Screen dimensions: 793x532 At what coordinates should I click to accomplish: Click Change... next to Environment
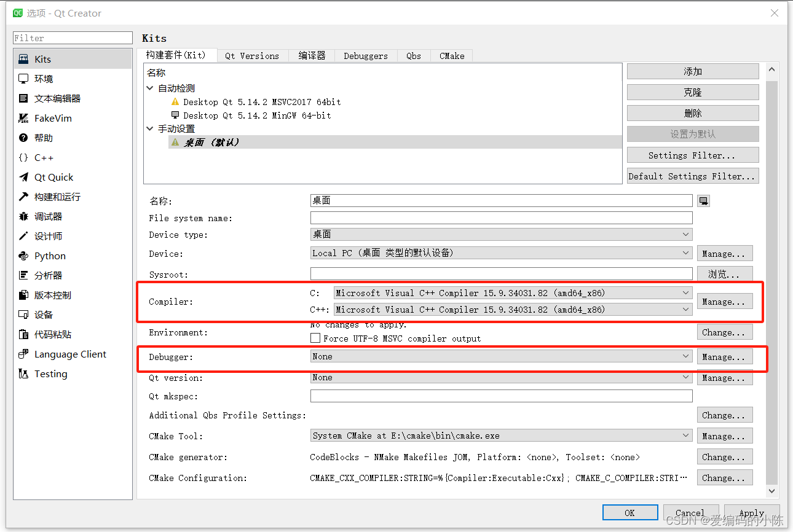725,332
